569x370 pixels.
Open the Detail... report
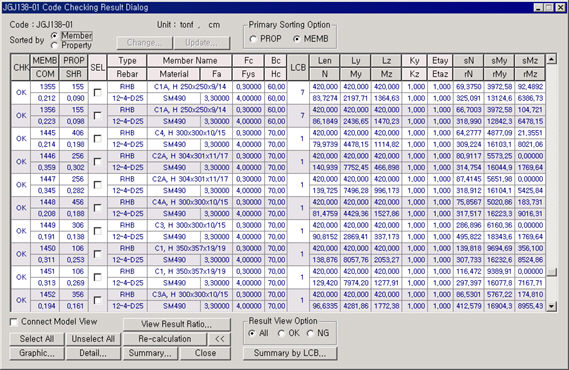[x=93, y=353]
